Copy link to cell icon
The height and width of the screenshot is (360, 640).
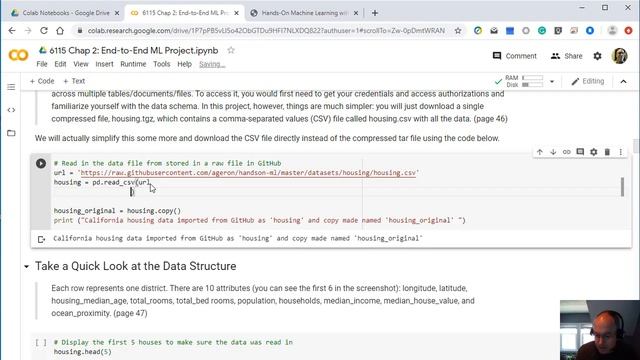pos(567,152)
